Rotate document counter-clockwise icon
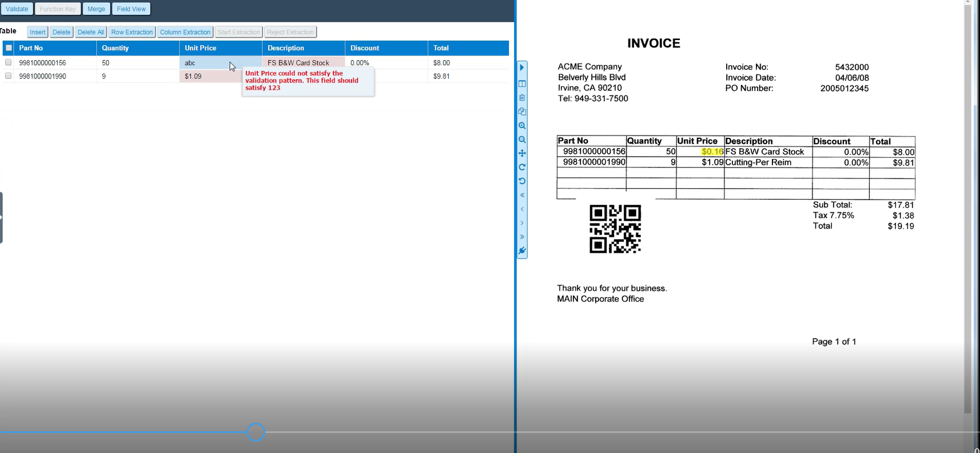The image size is (980, 453). coord(522,181)
